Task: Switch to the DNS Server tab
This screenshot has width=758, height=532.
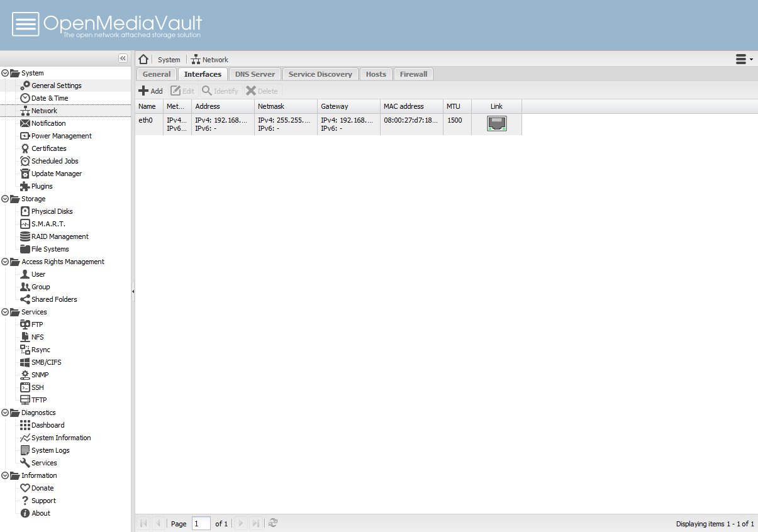Action: pyautogui.click(x=255, y=74)
